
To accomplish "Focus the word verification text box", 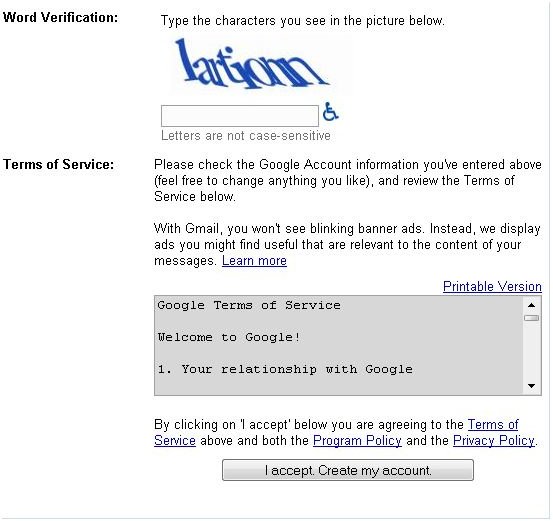I will tap(240, 116).
